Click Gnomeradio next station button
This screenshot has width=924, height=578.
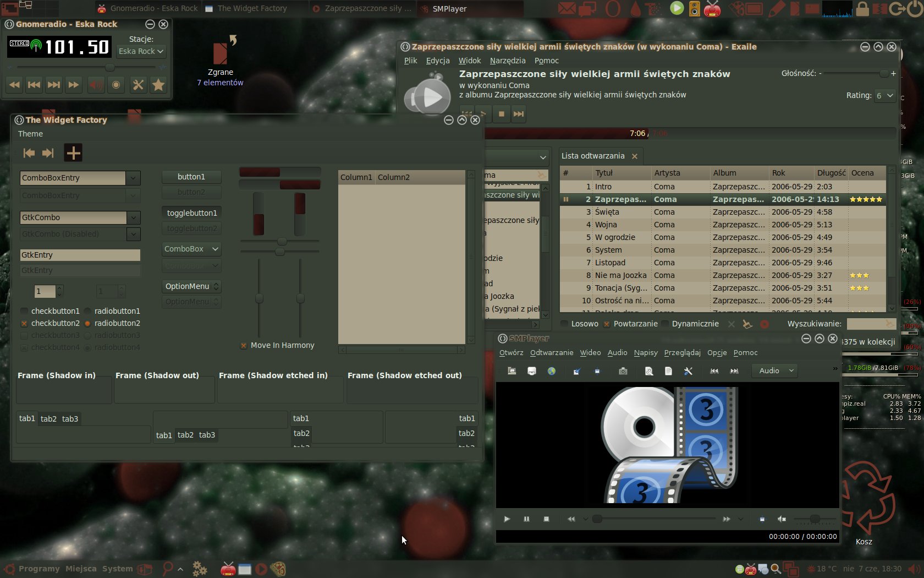(54, 85)
